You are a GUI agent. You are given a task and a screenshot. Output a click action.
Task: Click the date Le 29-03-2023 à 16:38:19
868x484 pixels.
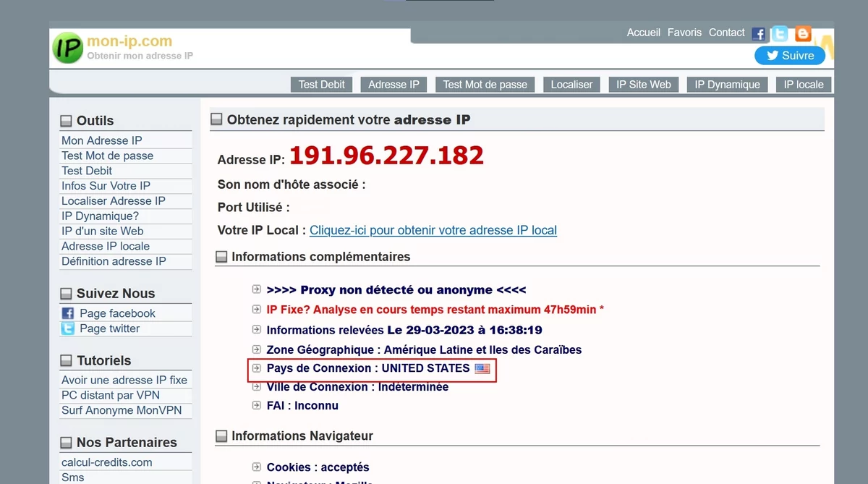(x=464, y=330)
